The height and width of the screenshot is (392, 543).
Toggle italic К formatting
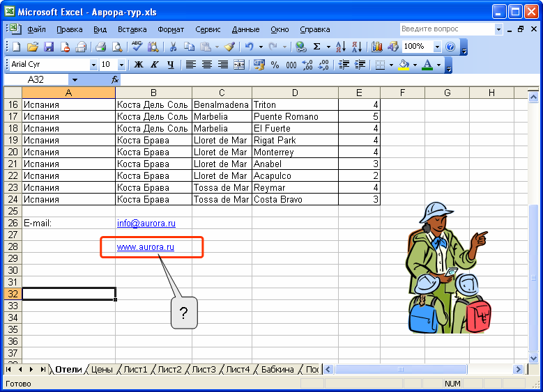pos(155,65)
